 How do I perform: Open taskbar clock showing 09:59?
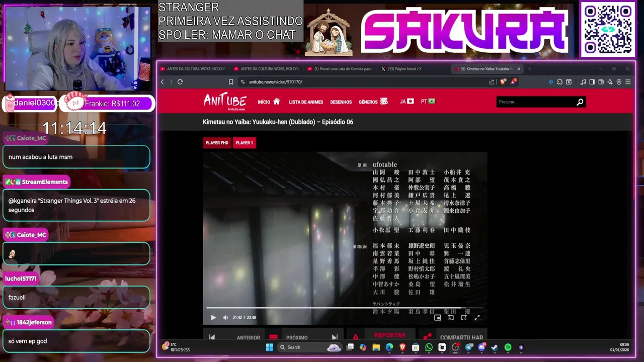[619, 347]
